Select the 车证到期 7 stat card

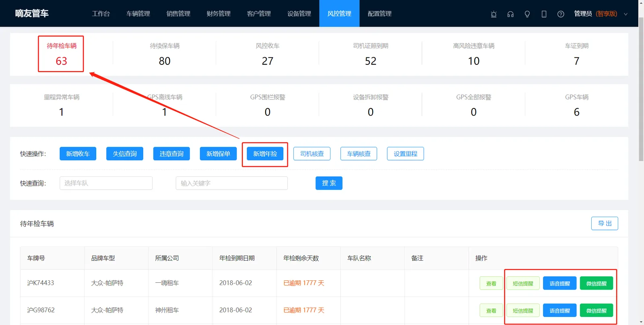(x=576, y=54)
